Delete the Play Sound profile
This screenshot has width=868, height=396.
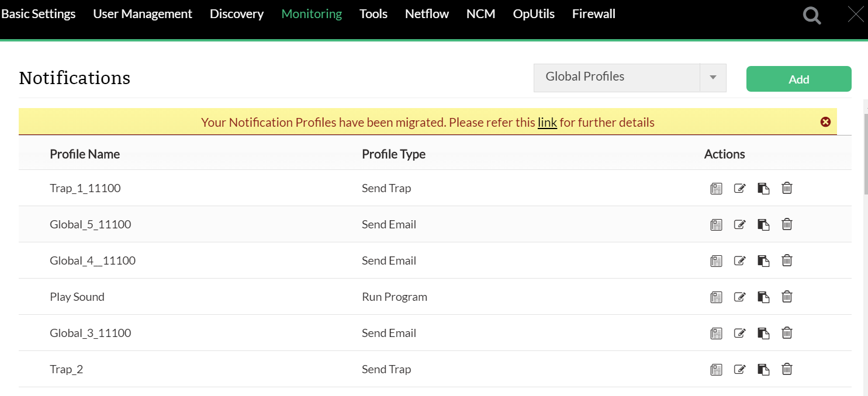click(787, 297)
